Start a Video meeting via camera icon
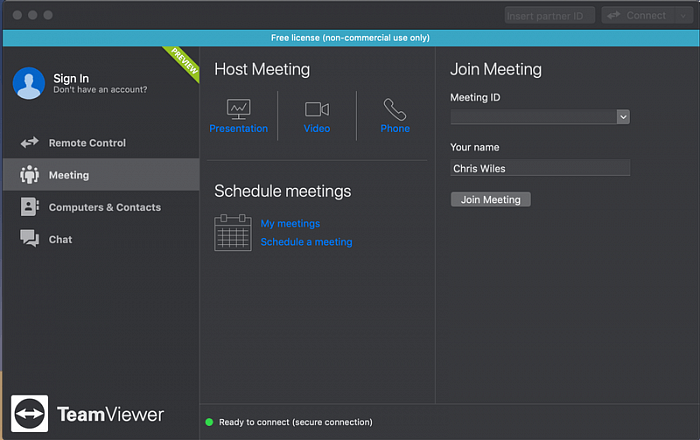Image resolution: width=700 pixels, height=440 pixels. tap(317, 109)
